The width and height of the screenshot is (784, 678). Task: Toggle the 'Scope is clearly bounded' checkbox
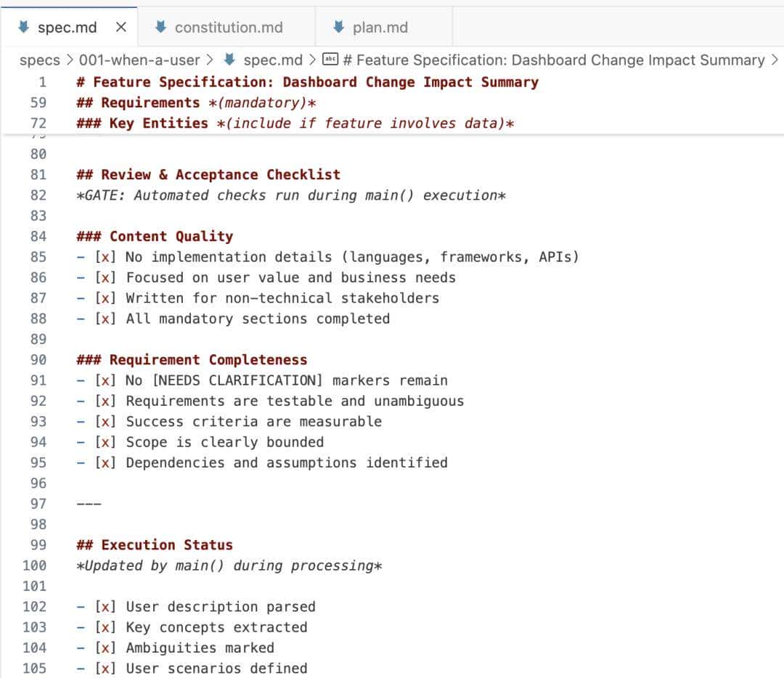point(105,442)
